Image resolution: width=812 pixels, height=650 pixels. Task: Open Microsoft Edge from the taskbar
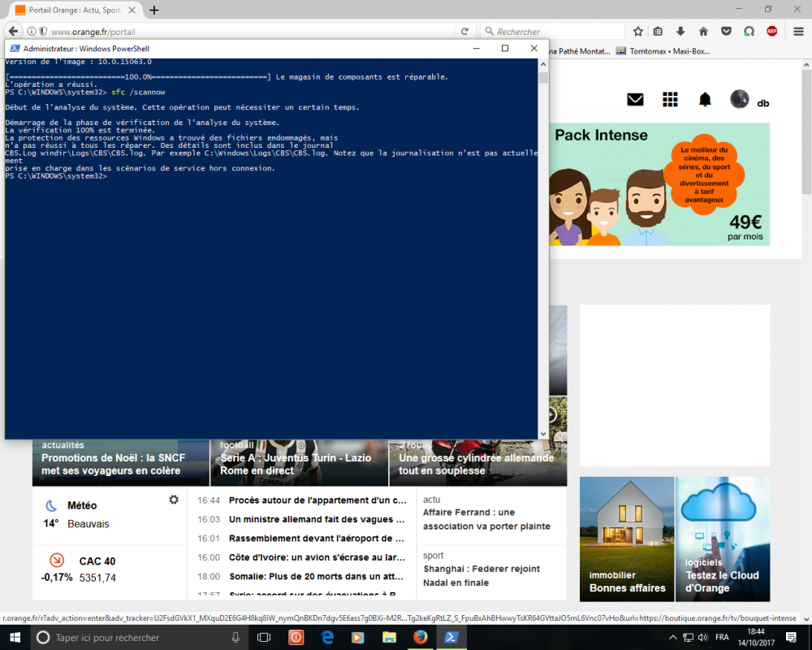(327, 637)
